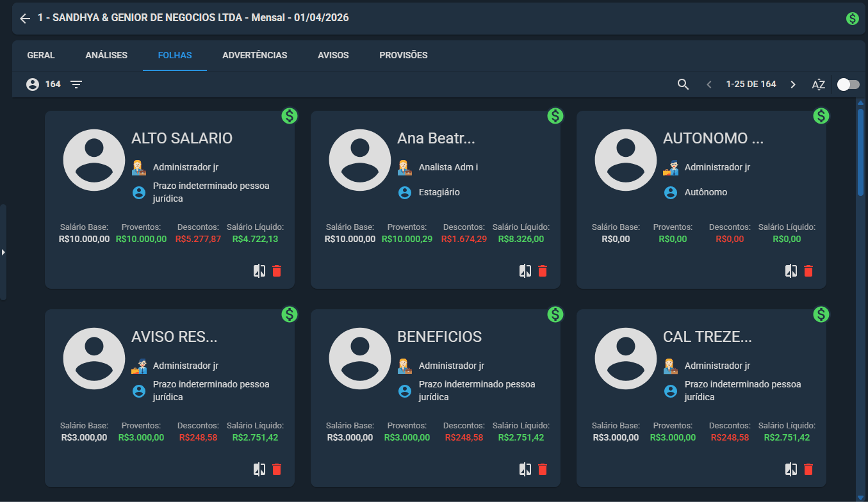Viewport: 868px width, 502px height.
Task: Go to the previous page of results
Action: [x=708, y=85]
